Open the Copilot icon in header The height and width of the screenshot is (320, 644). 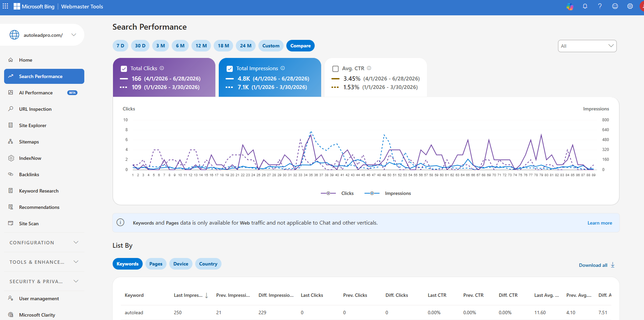[x=570, y=6]
